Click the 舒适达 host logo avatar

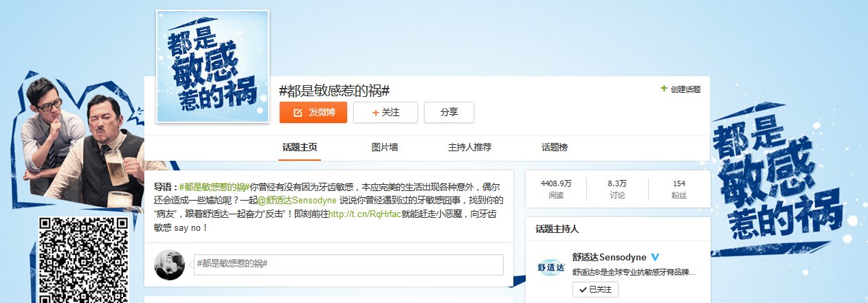click(x=550, y=267)
